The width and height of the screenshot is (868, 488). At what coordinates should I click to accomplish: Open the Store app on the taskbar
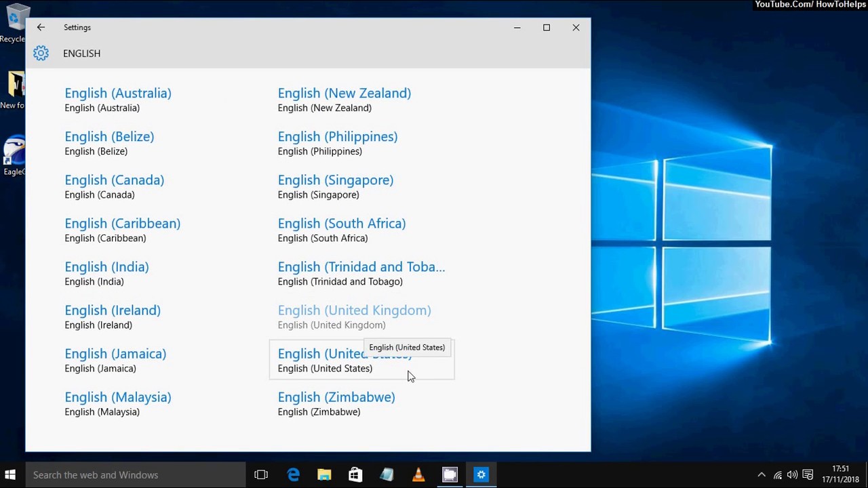355,474
